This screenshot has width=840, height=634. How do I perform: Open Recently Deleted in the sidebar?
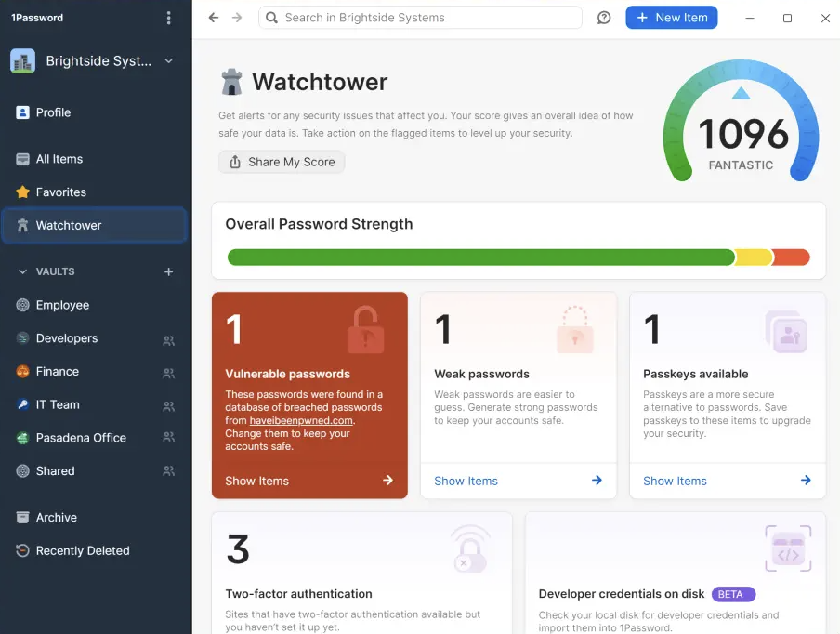(x=95, y=551)
